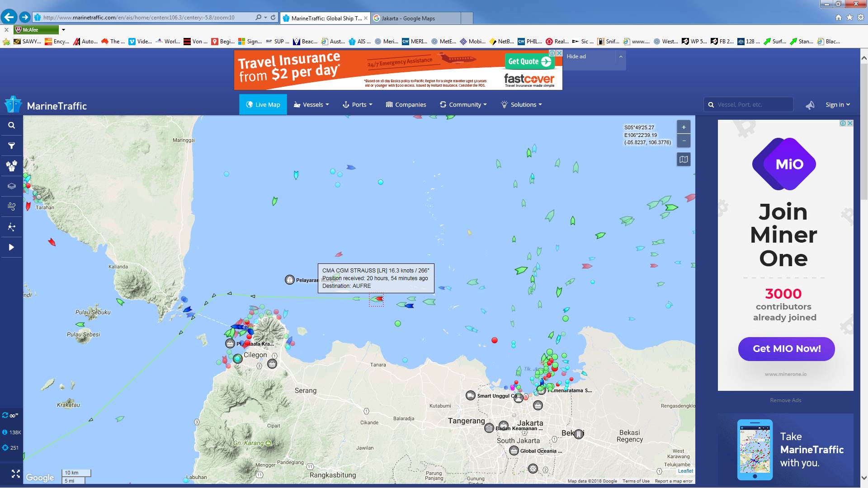The height and width of the screenshot is (488, 868).
Task: Toggle the auto-refresh infinity indicator
Action: pyautogui.click(x=10, y=415)
